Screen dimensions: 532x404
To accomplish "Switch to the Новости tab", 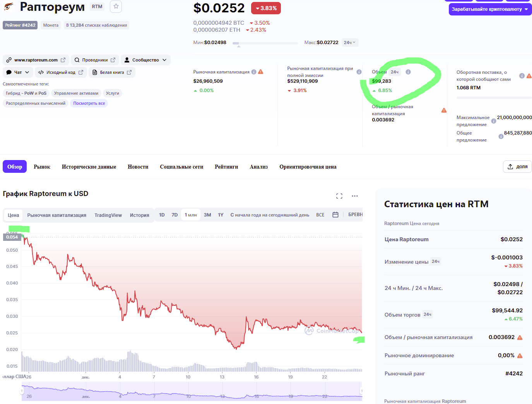I will pos(138,167).
